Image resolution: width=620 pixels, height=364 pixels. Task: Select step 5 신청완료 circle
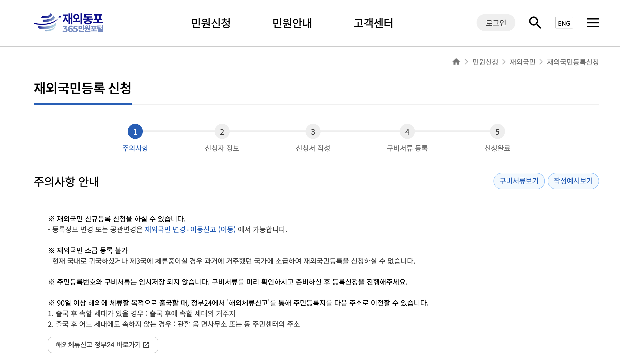[497, 132]
